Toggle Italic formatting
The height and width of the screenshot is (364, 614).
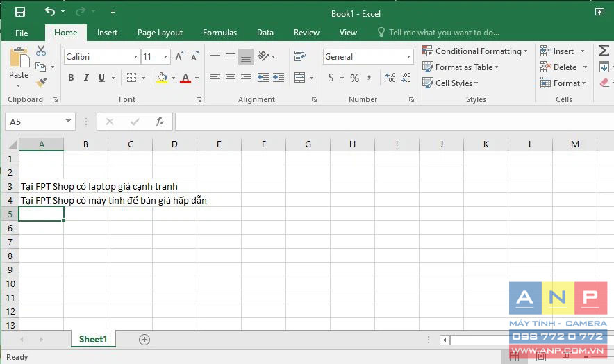coord(86,78)
